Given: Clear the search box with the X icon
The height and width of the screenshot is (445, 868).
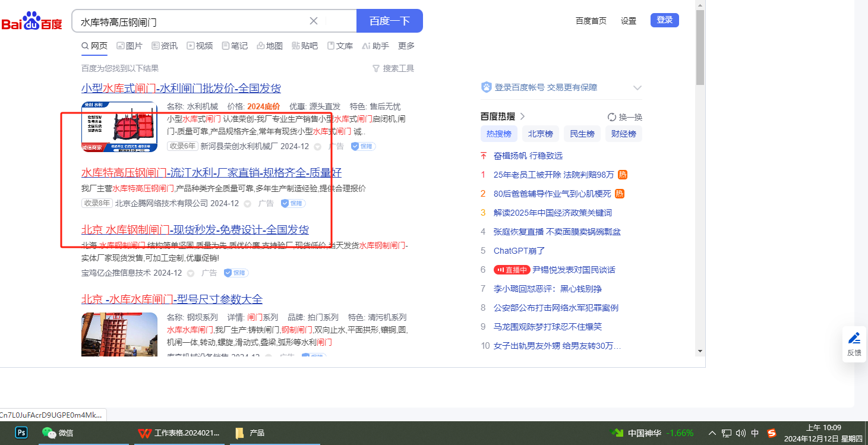Looking at the screenshot, I should tap(314, 21).
